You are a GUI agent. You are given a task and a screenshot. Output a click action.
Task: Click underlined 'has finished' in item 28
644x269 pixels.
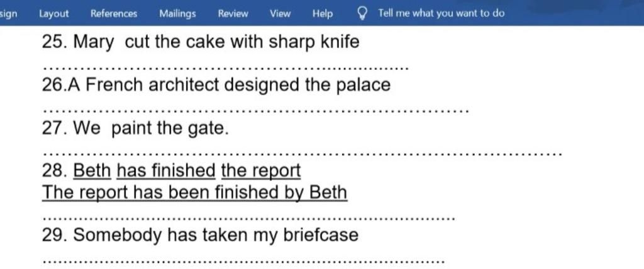coord(166,170)
